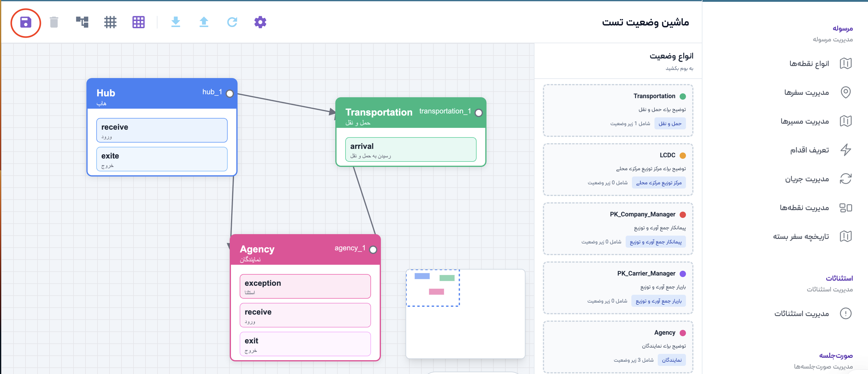The image size is (868, 374).
Task: Click the auto-layout tree icon
Action: pos(82,22)
